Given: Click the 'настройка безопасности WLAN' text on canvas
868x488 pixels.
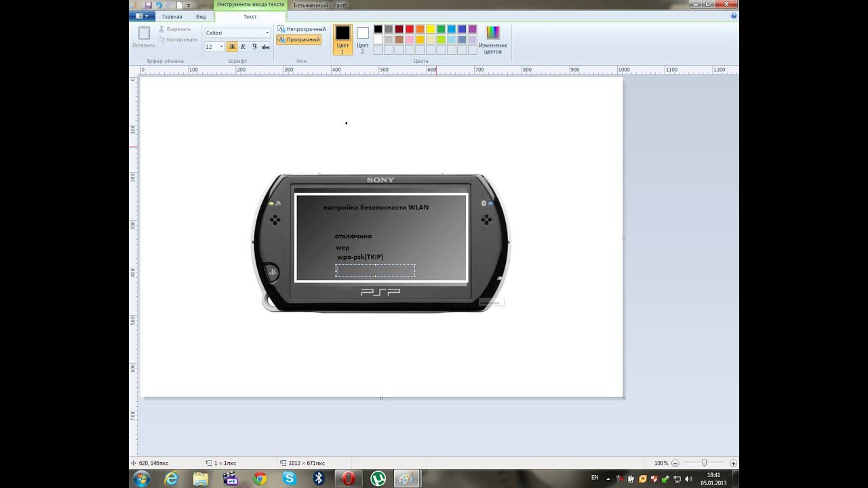Looking at the screenshot, I should pyautogui.click(x=376, y=207).
